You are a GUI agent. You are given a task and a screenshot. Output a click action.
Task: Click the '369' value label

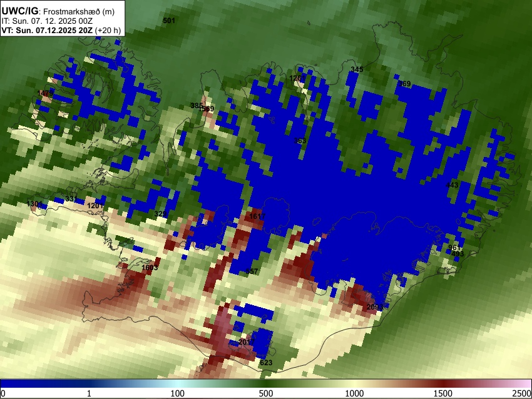point(404,84)
